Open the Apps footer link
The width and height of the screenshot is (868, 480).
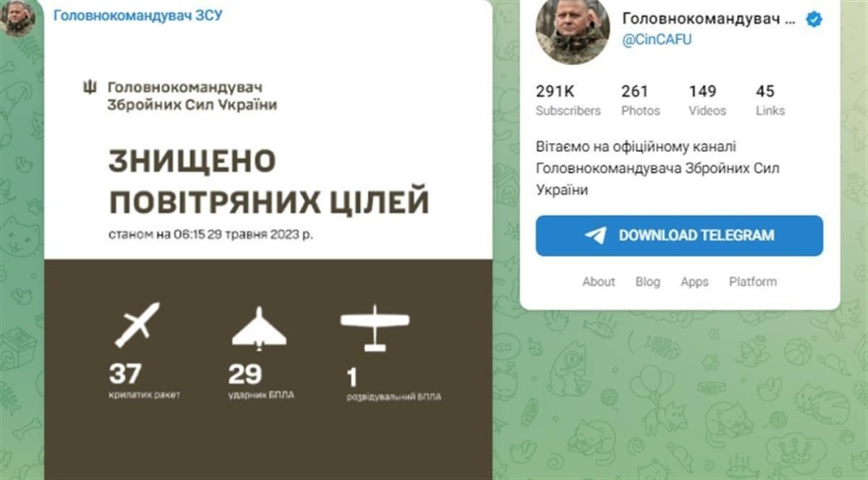tap(694, 282)
